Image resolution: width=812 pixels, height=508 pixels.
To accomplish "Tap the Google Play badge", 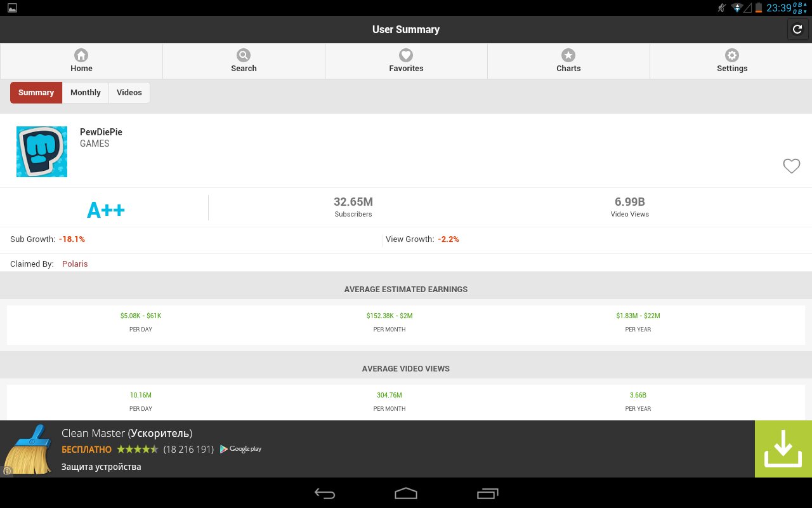I will 241,449.
